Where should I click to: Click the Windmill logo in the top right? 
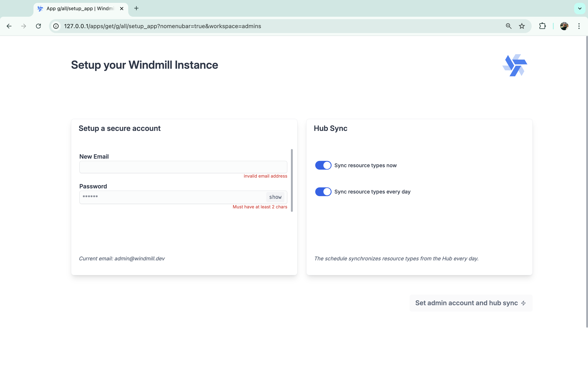pyautogui.click(x=515, y=65)
